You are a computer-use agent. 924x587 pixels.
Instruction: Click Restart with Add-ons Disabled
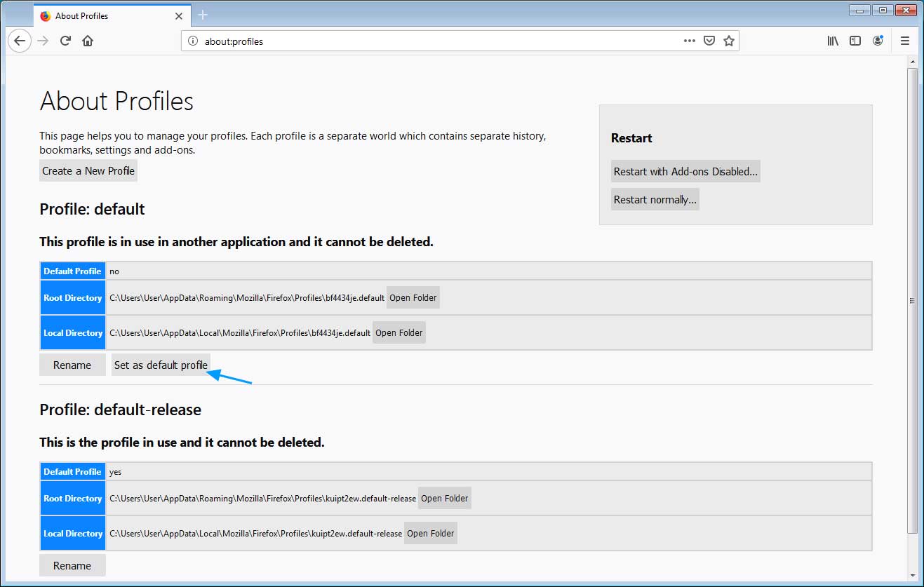685,172
